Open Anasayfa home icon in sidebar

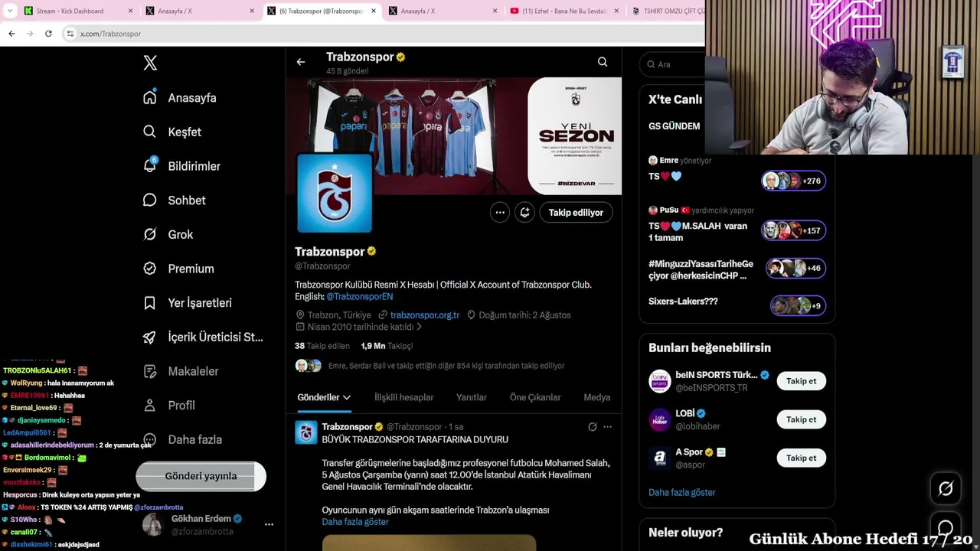coord(150,97)
